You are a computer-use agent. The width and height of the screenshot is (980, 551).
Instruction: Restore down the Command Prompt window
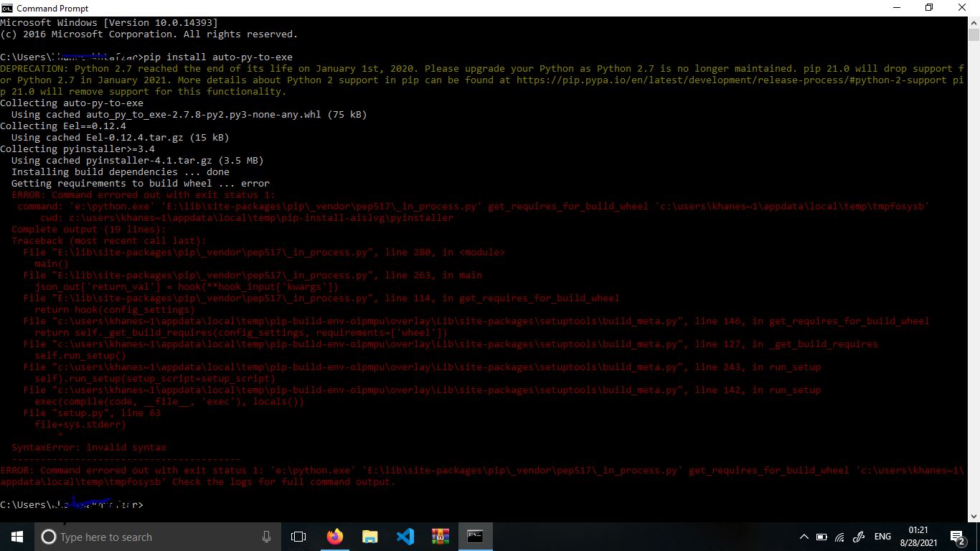929,8
